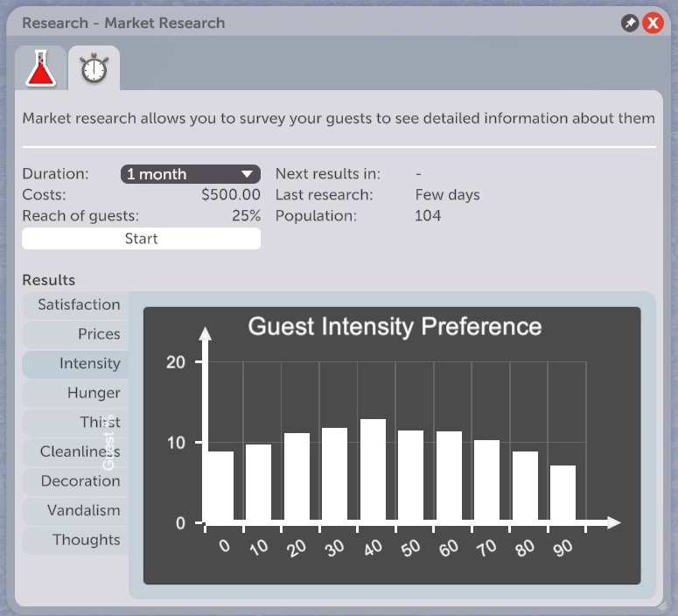Switch to the stopwatch market research tab
Screen dimensions: 678x616
tap(94, 68)
